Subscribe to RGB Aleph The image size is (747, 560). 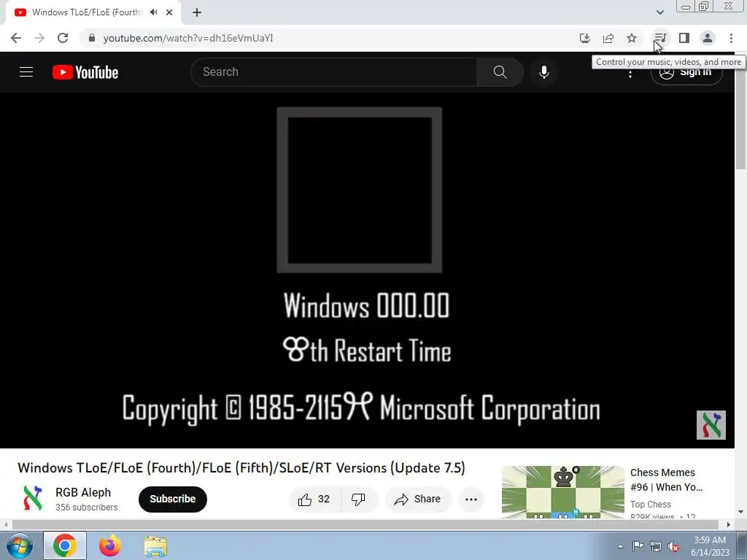(172, 499)
